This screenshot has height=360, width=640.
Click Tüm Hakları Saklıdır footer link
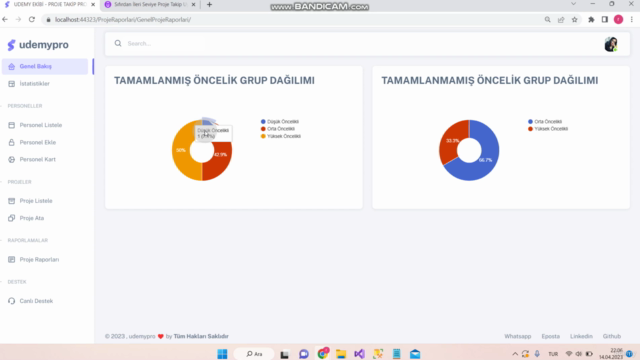(201, 336)
